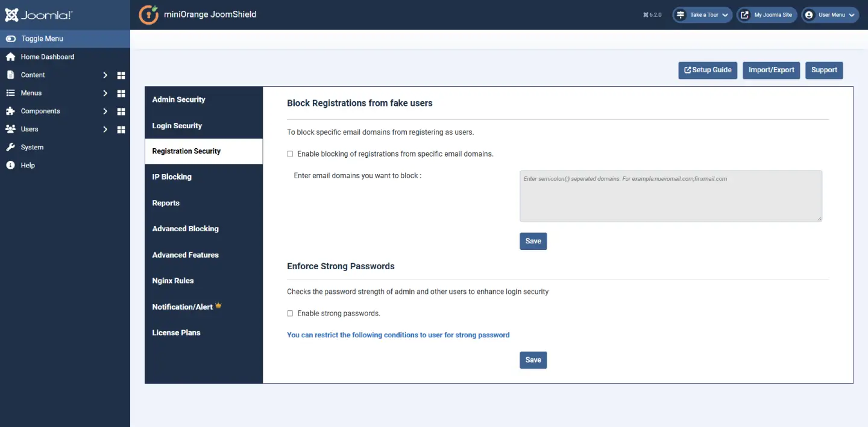Viewport: 868px width, 427px height.
Task: Click the Enforce Strong Passwords heading
Action: (x=341, y=266)
